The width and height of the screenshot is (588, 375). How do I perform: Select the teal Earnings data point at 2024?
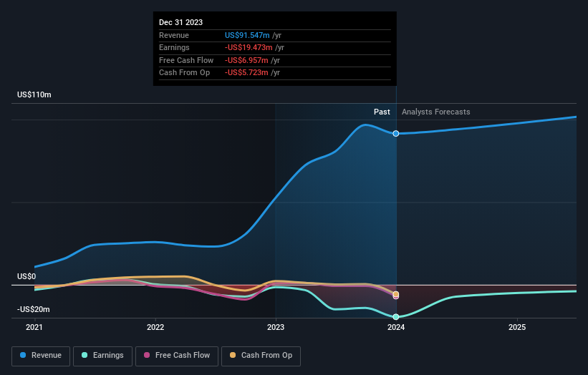pyautogui.click(x=396, y=317)
